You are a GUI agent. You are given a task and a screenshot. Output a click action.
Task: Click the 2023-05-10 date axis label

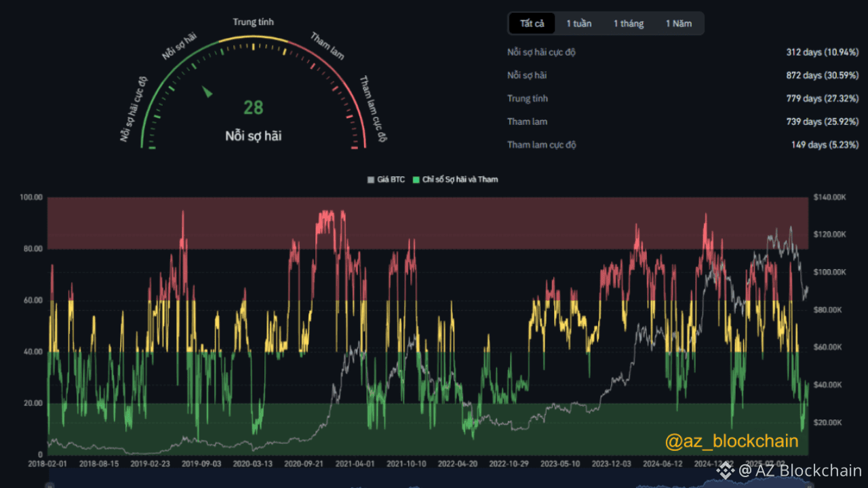pos(560,464)
